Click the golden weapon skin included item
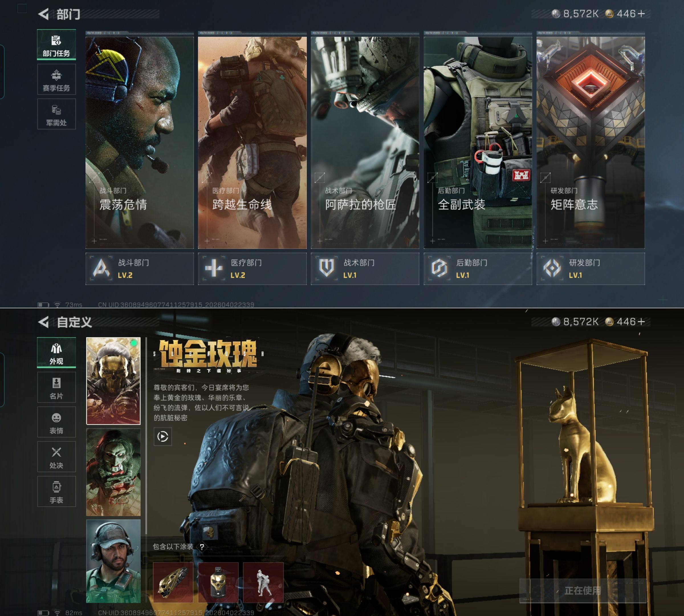684x616 pixels. tap(173, 582)
